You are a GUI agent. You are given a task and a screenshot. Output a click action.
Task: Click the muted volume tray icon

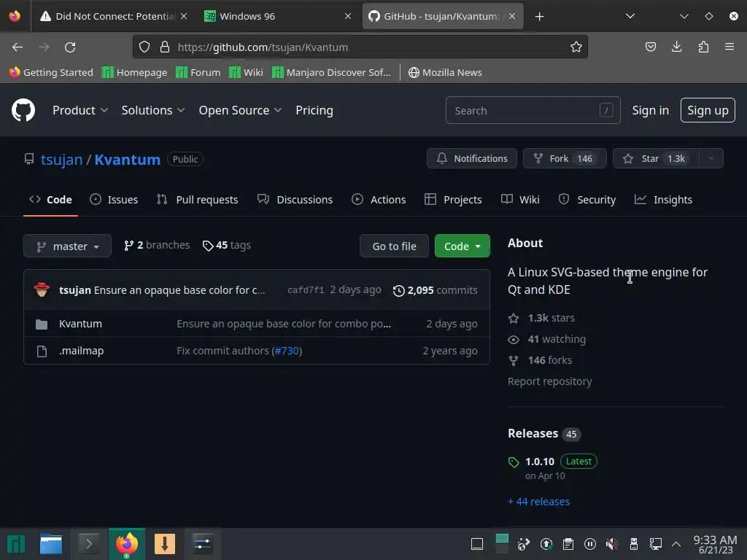(612, 544)
